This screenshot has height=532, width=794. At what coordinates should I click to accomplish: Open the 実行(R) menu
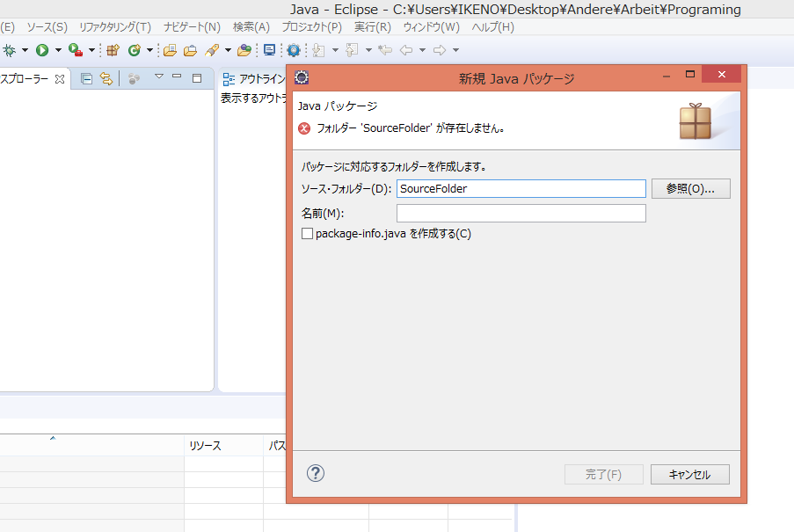coord(372,27)
